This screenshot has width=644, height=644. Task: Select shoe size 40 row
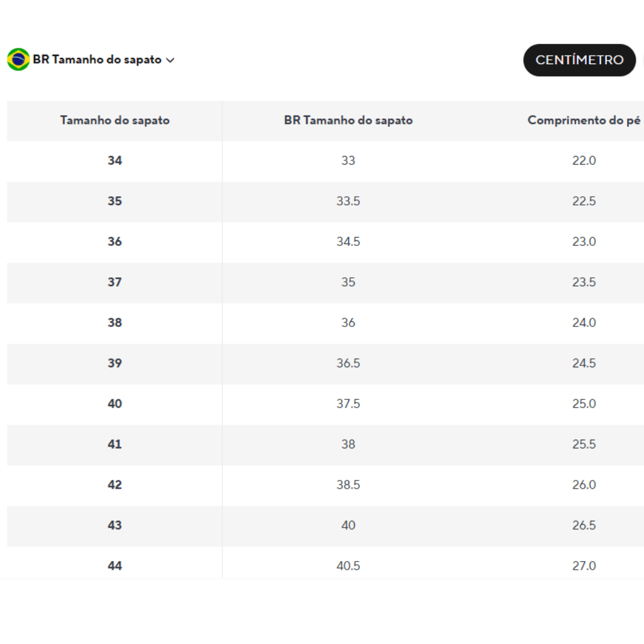[325, 404]
